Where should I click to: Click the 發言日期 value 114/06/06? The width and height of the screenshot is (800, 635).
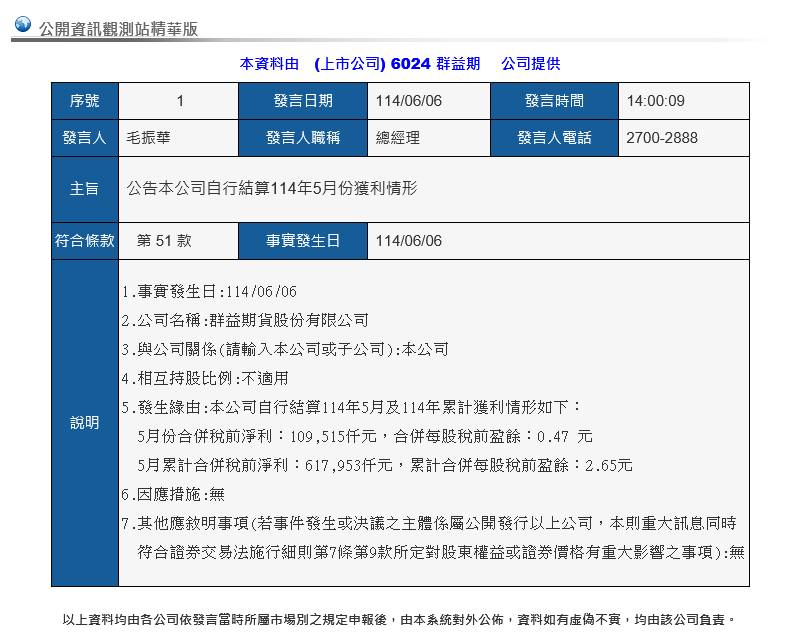click(409, 101)
